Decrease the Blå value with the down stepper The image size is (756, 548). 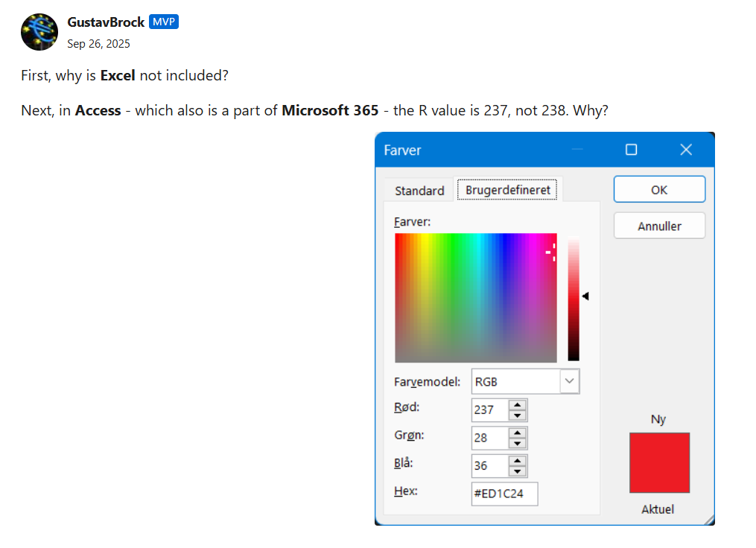coord(518,470)
